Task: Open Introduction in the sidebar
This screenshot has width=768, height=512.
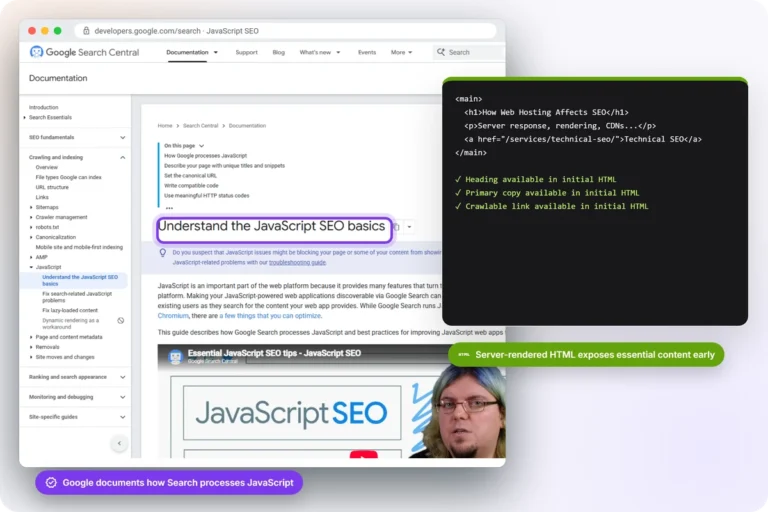Action: click(43, 107)
